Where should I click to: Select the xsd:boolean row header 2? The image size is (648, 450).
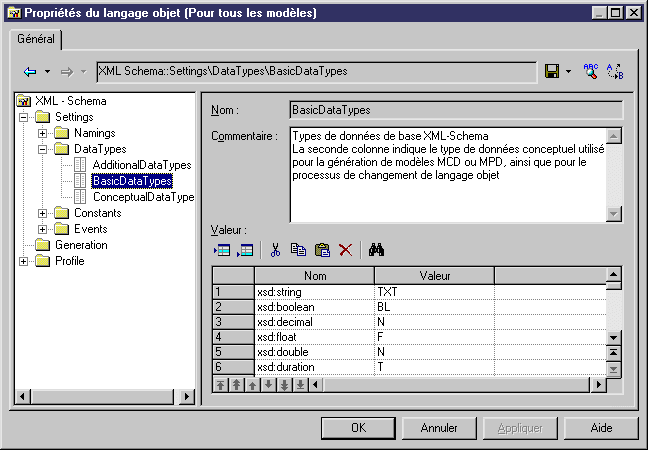point(233,307)
